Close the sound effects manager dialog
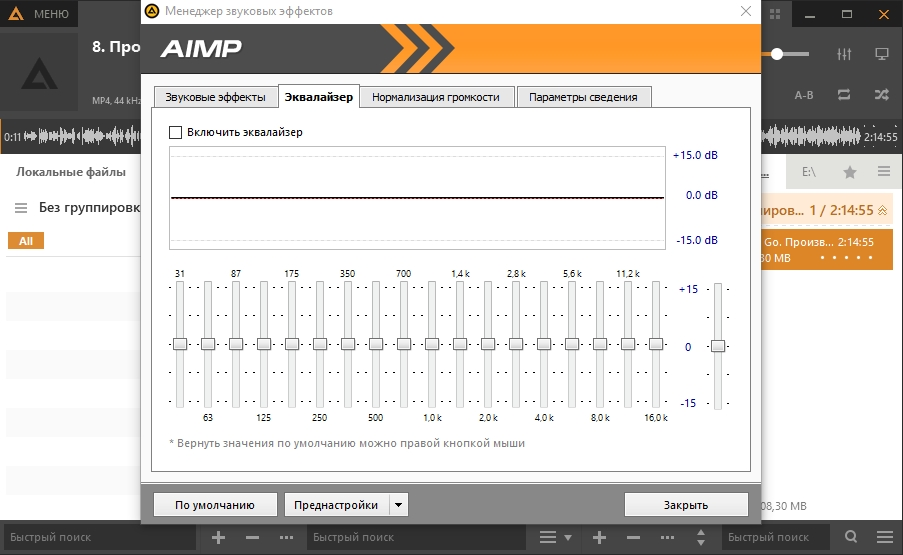 pos(746,11)
